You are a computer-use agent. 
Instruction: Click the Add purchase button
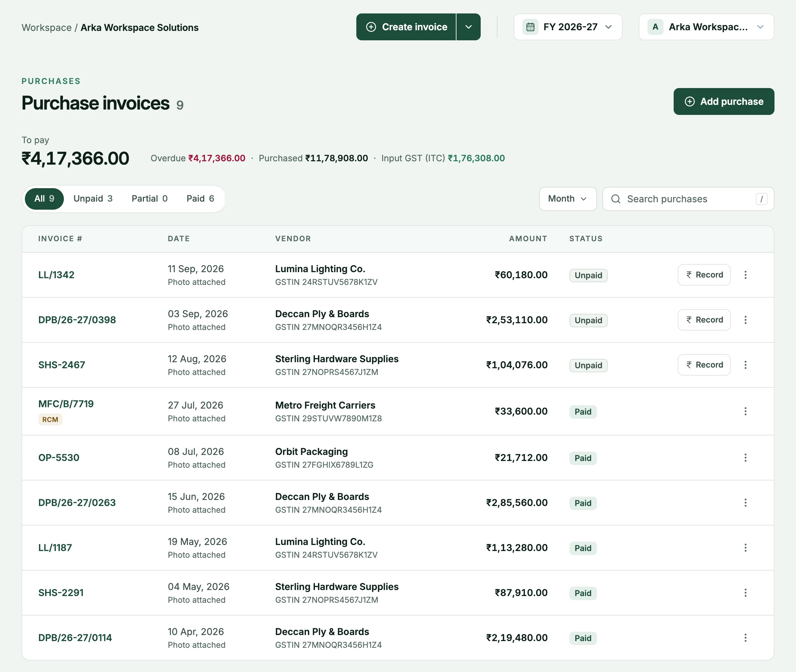click(x=724, y=101)
